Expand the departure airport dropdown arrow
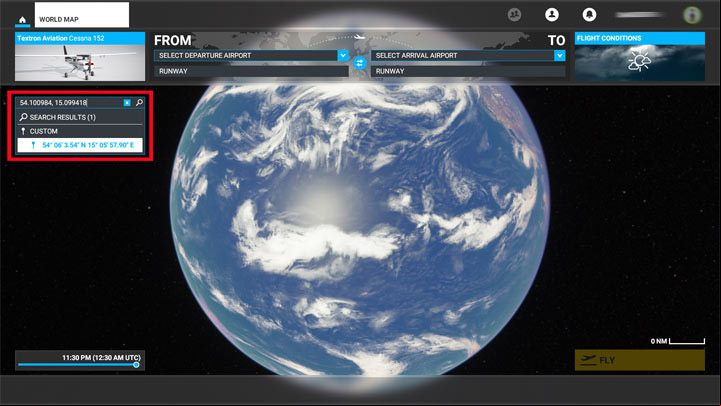Image resolution: width=721 pixels, height=406 pixels. [343, 56]
